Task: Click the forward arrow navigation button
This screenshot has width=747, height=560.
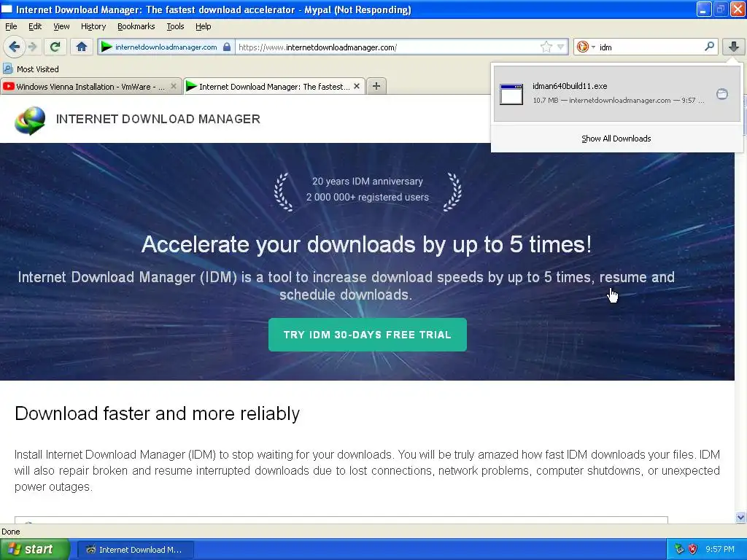Action: click(32, 47)
